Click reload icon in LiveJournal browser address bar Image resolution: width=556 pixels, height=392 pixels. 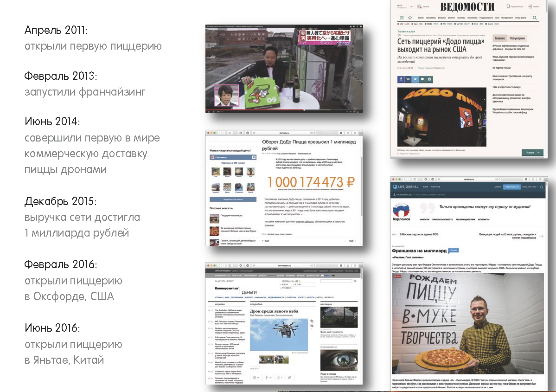499,179
